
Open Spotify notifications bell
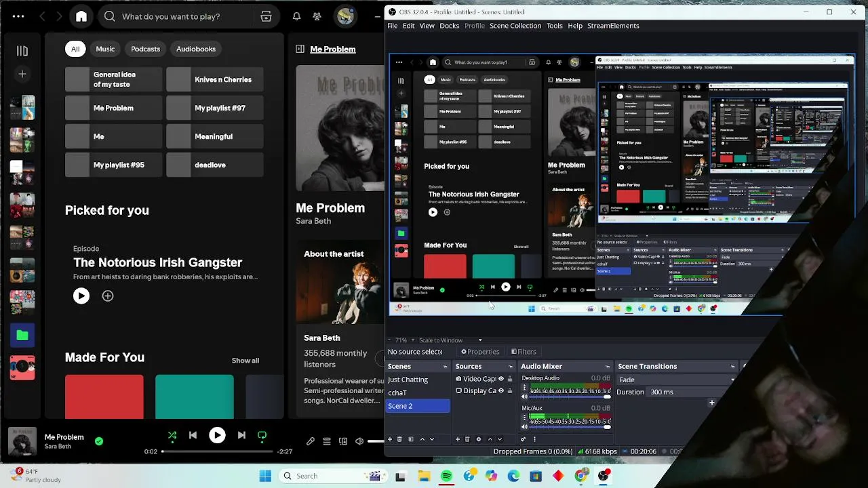tap(296, 16)
